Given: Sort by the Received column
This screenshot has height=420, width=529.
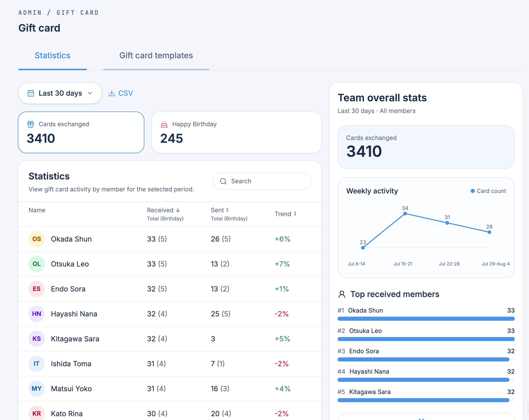Looking at the screenshot, I should (163, 210).
